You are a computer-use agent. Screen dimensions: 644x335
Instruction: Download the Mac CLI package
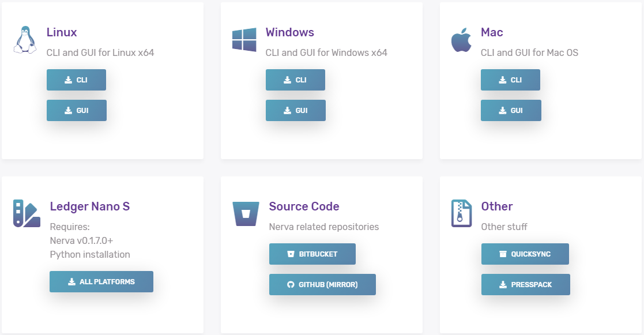tap(510, 80)
